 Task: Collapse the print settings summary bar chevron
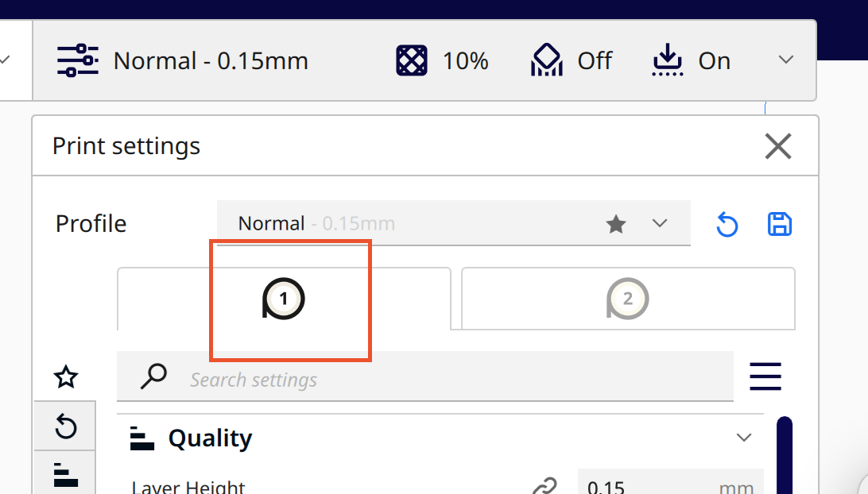pos(786,60)
